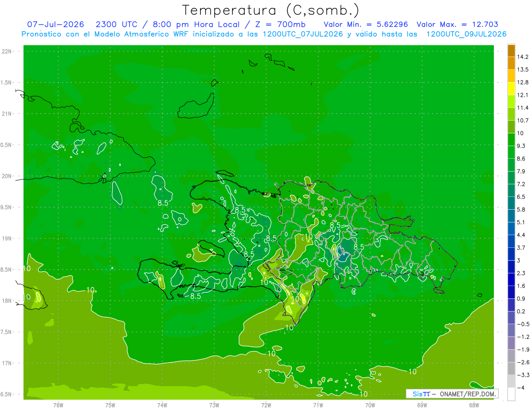This screenshot has height=411, width=532.
Task: Click the "-1.9" color scale value
Action: 523,349
